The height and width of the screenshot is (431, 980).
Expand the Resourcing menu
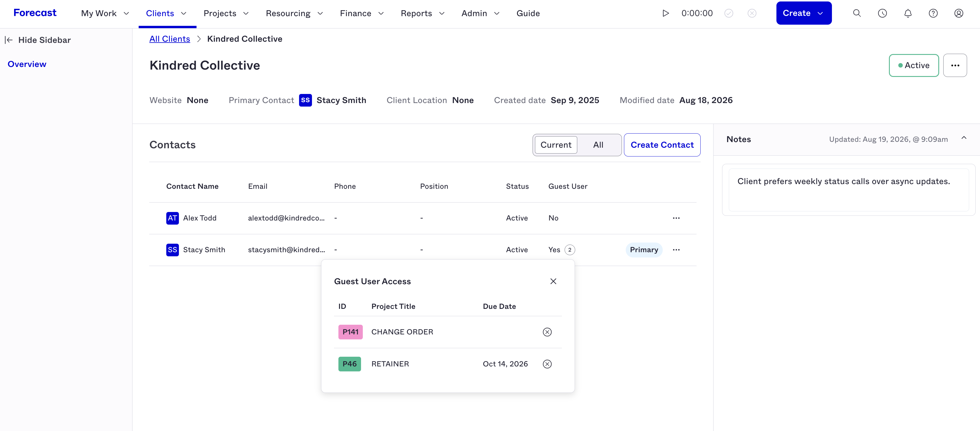click(294, 13)
